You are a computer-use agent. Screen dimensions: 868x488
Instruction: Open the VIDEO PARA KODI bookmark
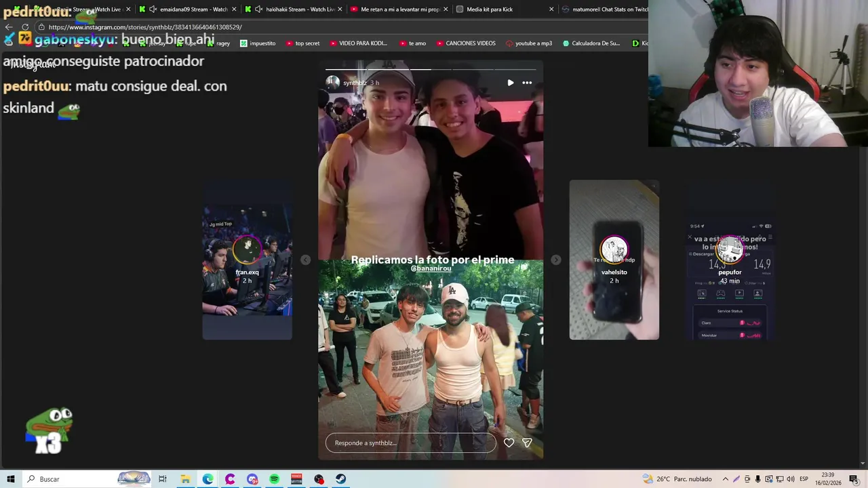(x=358, y=43)
